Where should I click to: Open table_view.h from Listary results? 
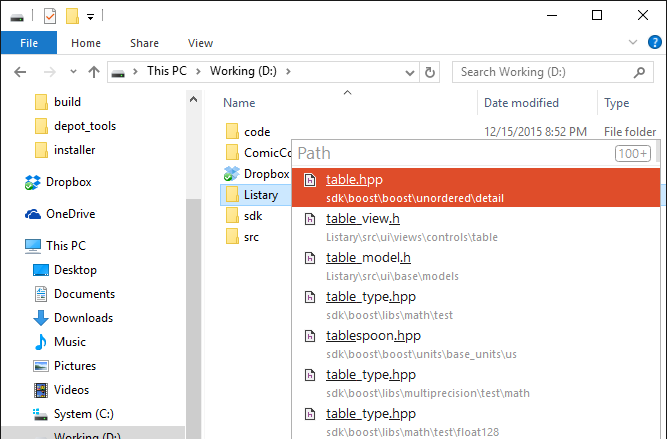click(x=363, y=219)
